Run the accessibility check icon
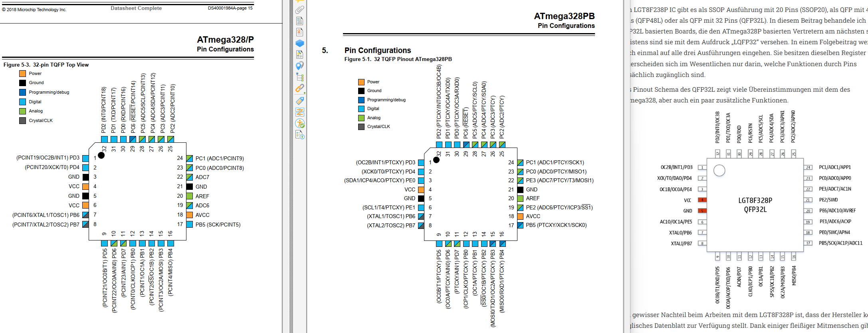Viewport: 868px width, 333px height. click(x=300, y=123)
